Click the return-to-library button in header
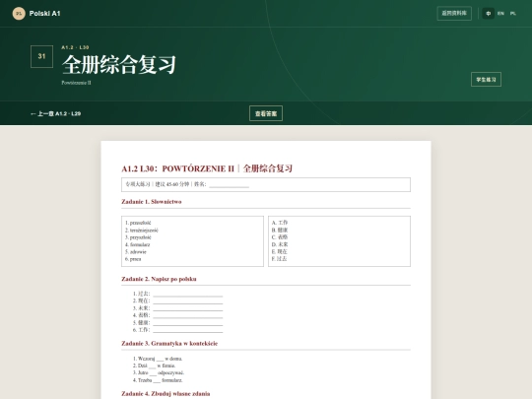 [x=454, y=13]
